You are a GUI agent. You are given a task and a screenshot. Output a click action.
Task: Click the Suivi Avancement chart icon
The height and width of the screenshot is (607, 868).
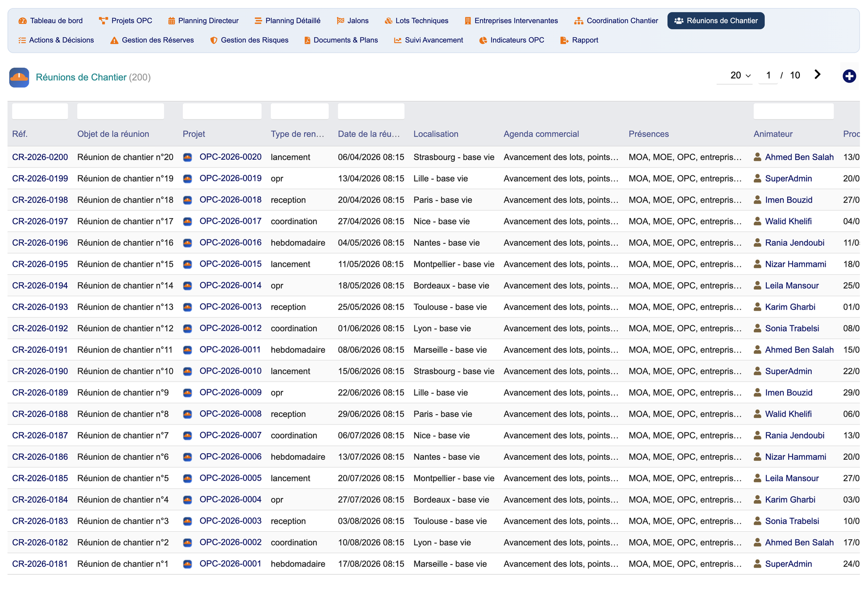click(x=397, y=40)
